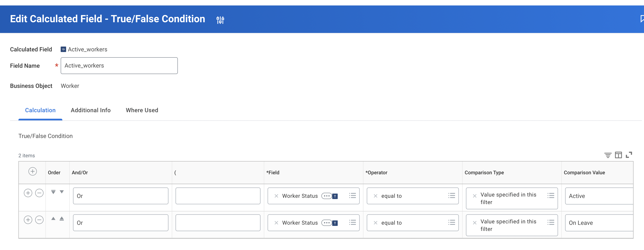Open the prompt list for Worker Status field
This screenshot has height=250, width=644.
point(352,196)
